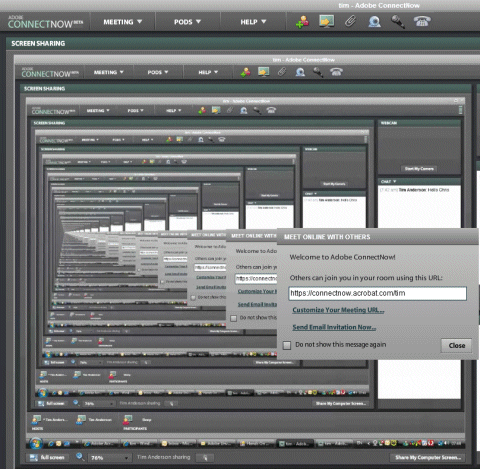
Task: Click the webcam icon in outermost toolbar
Action: 374,22
